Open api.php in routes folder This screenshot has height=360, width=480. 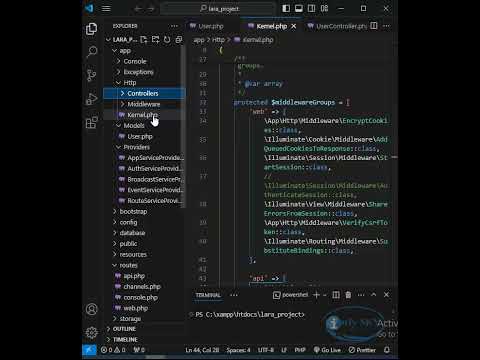point(134,276)
